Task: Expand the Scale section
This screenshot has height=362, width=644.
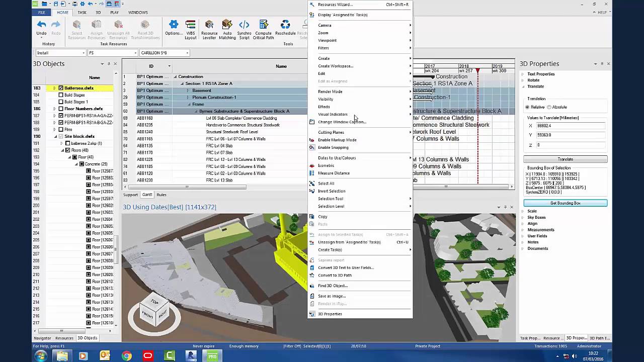Action: 522,211
